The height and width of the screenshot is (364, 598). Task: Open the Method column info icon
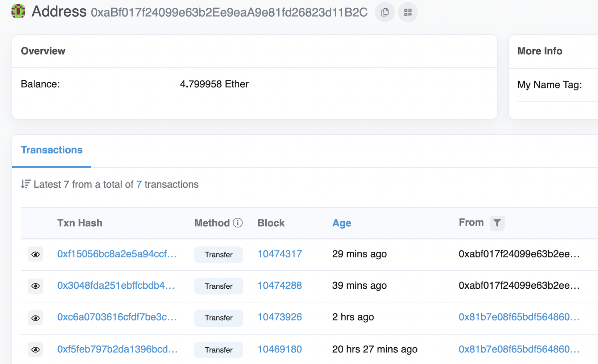click(x=238, y=223)
